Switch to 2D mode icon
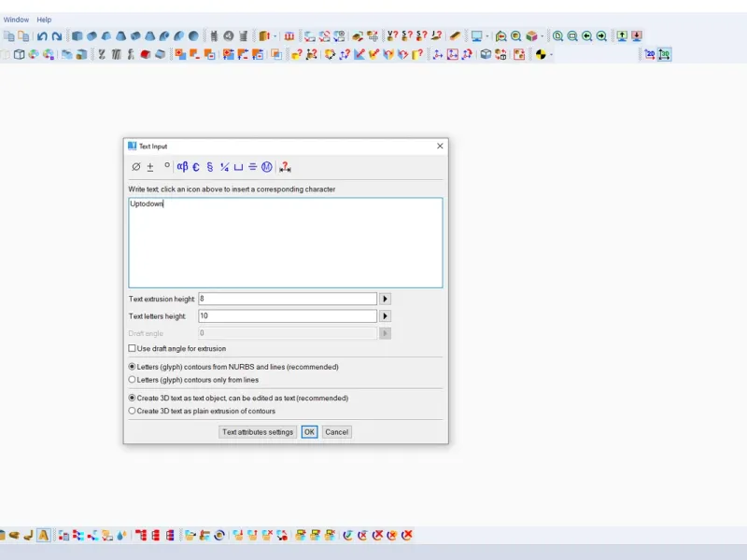 click(650, 54)
